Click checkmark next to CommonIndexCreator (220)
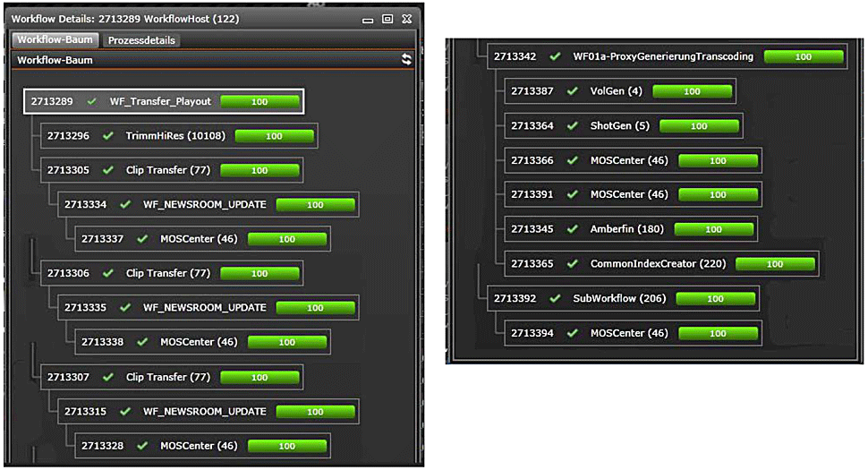 (x=573, y=264)
